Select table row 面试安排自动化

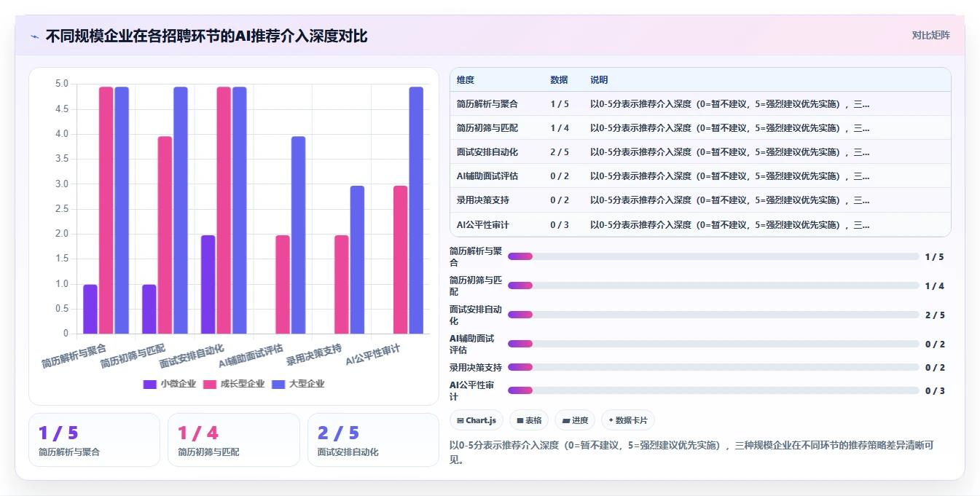click(x=700, y=152)
